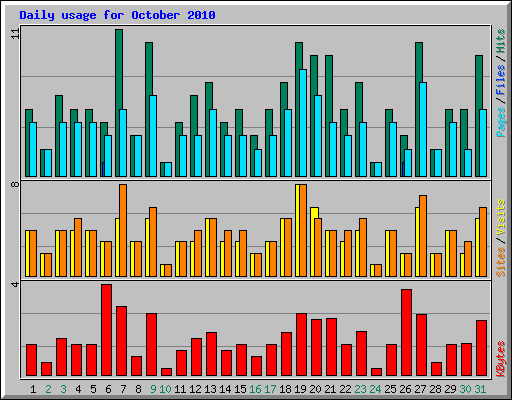Click the 'Pages' legend label
Viewport: 512px width, 400px height.
tap(501, 122)
